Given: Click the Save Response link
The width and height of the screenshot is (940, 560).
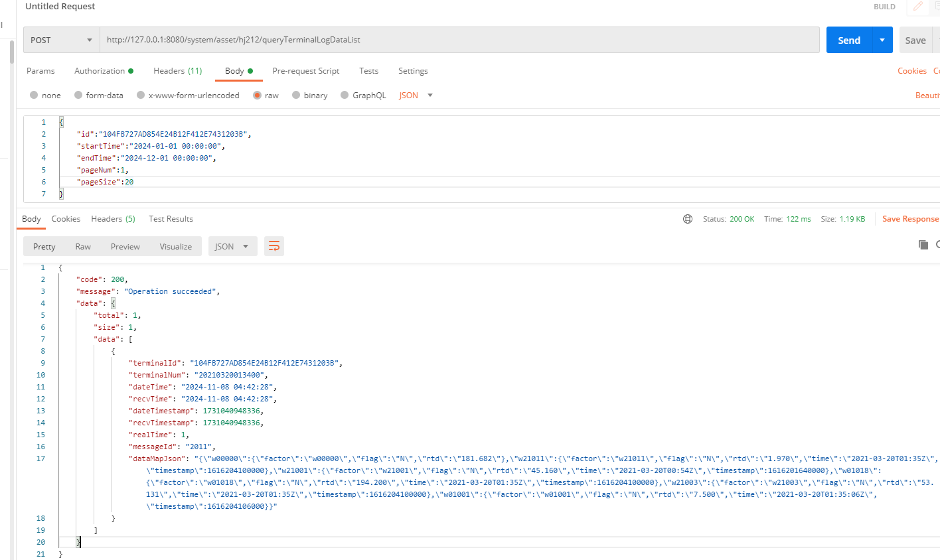Looking at the screenshot, I should (x=910, y=219).
